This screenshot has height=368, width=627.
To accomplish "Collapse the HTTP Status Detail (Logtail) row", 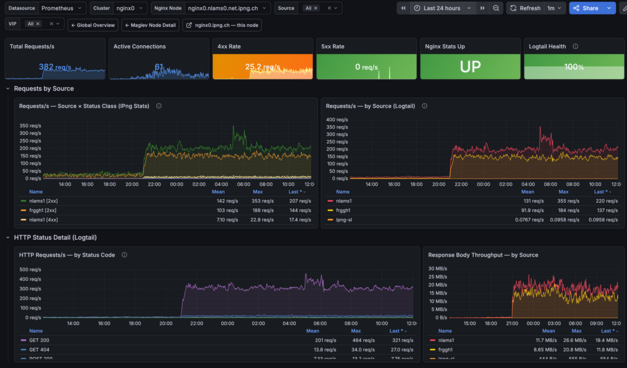I will 8,238.
